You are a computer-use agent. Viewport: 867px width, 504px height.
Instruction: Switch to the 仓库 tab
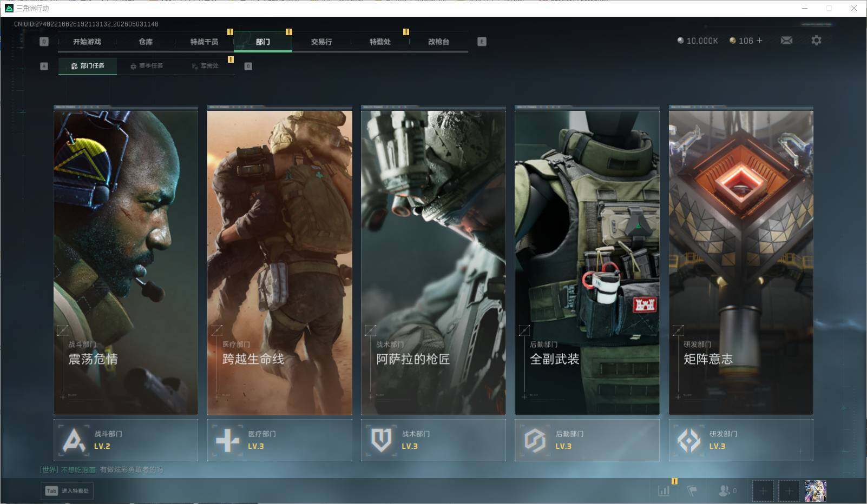click(146, 42)
